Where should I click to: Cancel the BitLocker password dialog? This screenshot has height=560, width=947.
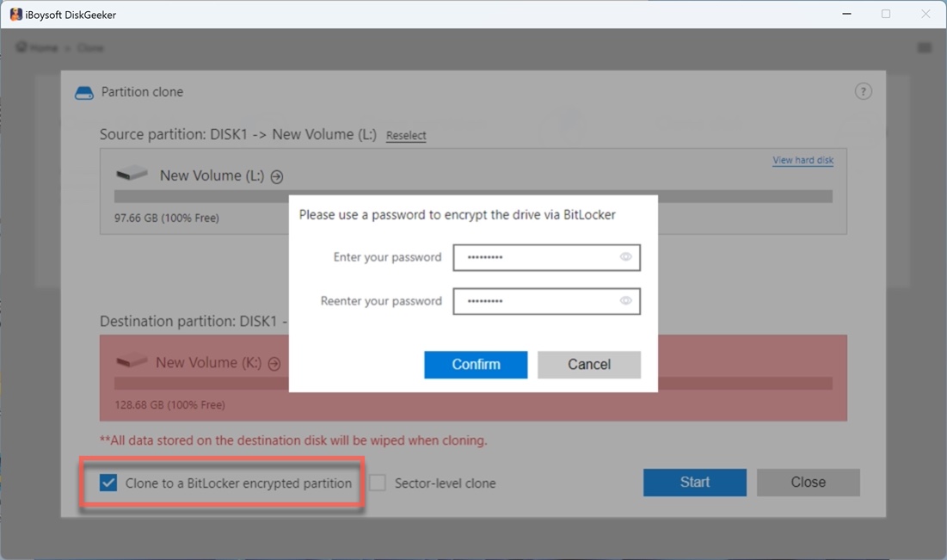pos(589,364)
